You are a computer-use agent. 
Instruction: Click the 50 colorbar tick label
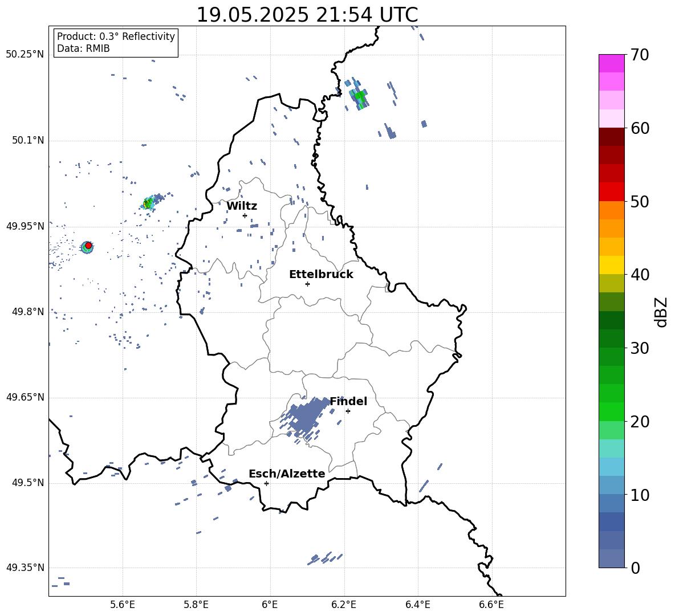[639, 201]
